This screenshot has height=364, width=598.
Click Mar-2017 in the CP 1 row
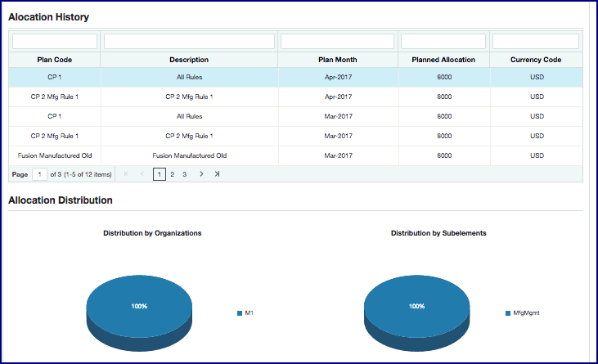coord(339,116)
